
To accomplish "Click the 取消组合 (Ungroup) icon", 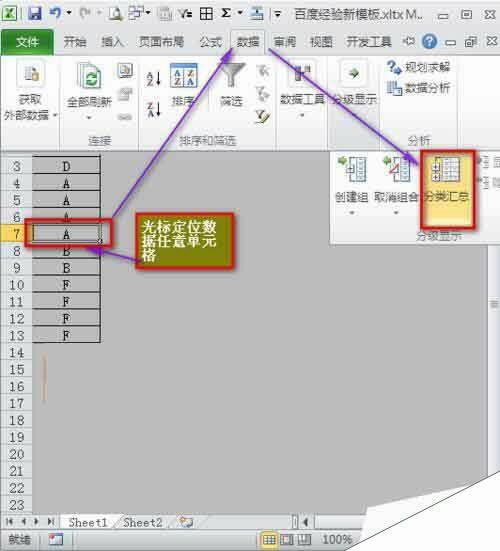I will point(396,170).
